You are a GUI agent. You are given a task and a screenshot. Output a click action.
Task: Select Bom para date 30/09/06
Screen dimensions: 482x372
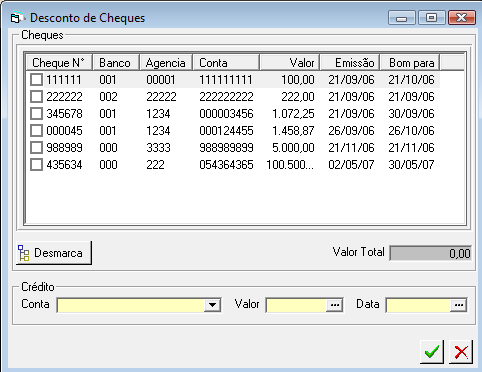pos(411,114)
